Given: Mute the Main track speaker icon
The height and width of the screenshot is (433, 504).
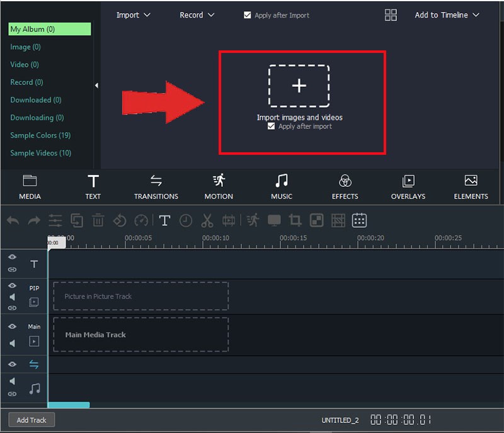Looking at the screenshot, I should 12,343.
